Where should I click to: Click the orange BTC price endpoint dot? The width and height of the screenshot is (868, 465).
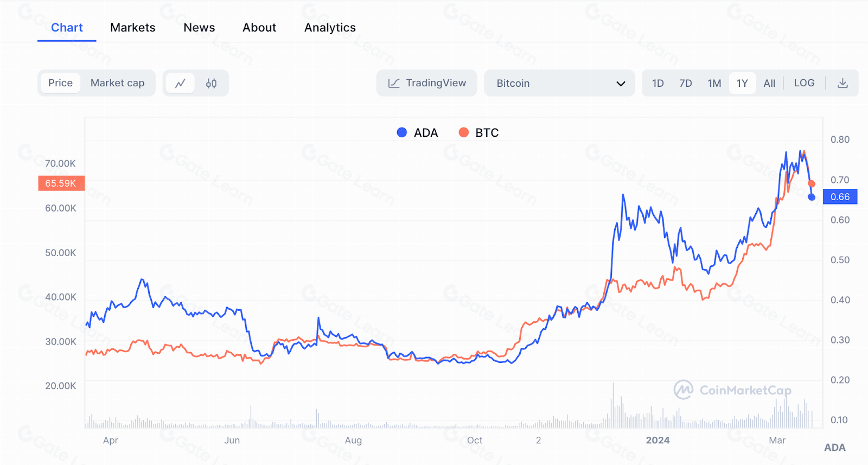812,184
